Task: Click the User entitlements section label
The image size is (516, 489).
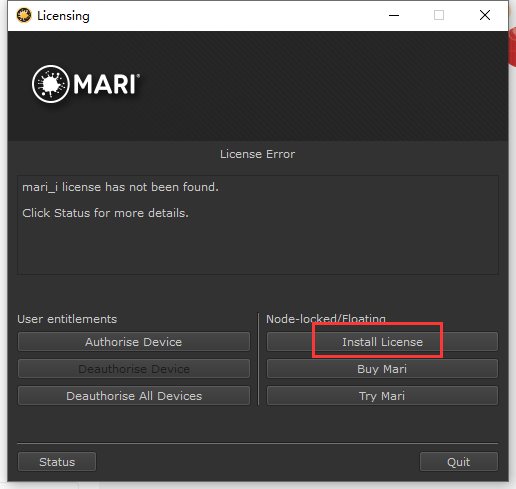Action: coord(67,319)
